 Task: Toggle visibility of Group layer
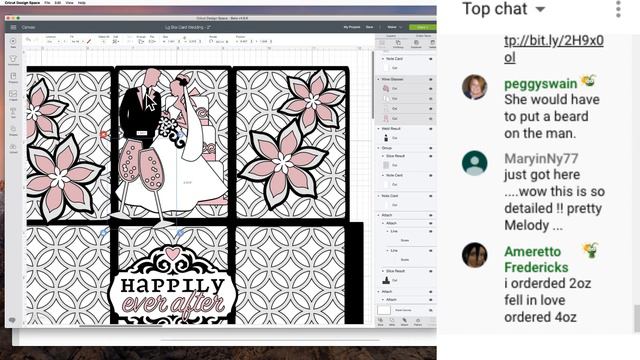(x=431, y=148)
